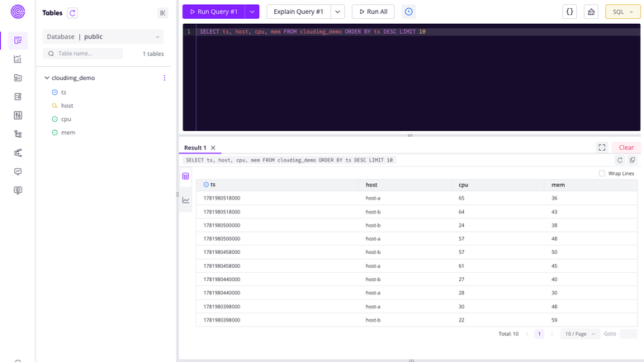Click the Goto page input box

point(629,334)
